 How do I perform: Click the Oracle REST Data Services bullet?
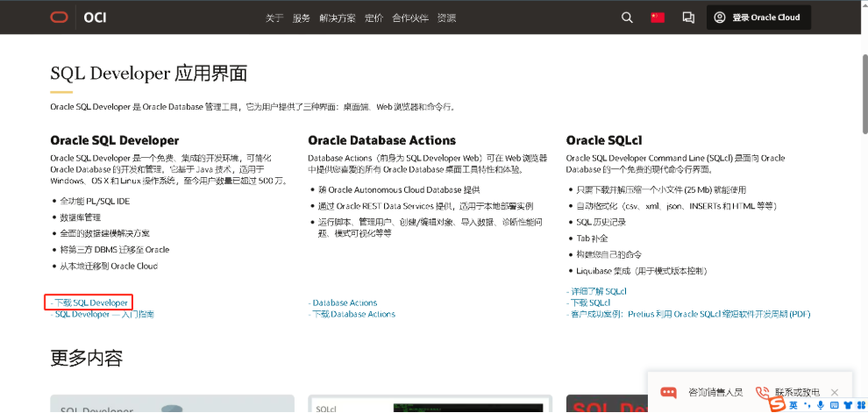pyautogui.click(x=425, y=206)
